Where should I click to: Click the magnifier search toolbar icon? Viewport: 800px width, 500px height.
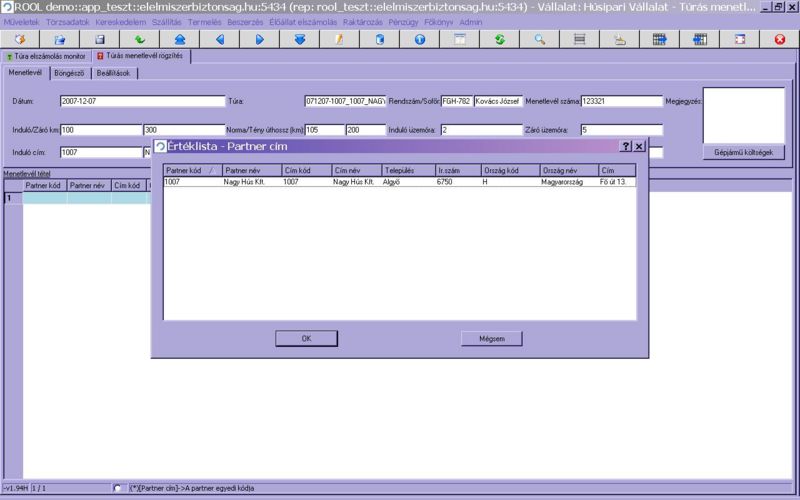tap(539, 40)
